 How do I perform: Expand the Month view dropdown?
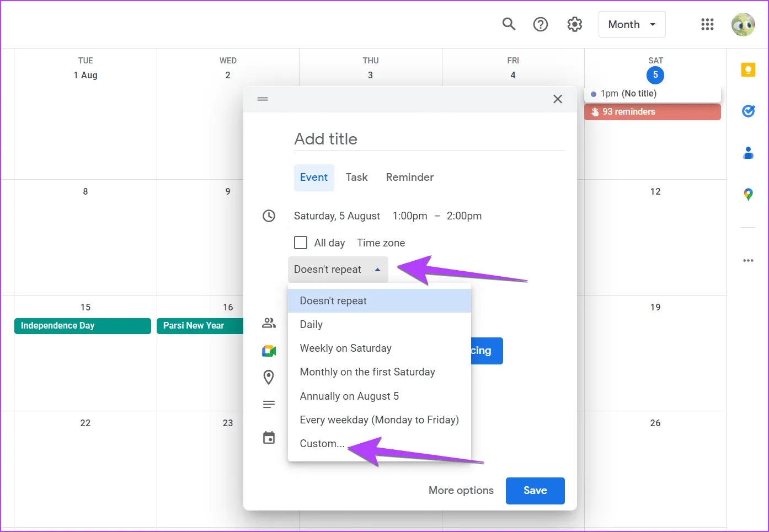pos(632,24)
